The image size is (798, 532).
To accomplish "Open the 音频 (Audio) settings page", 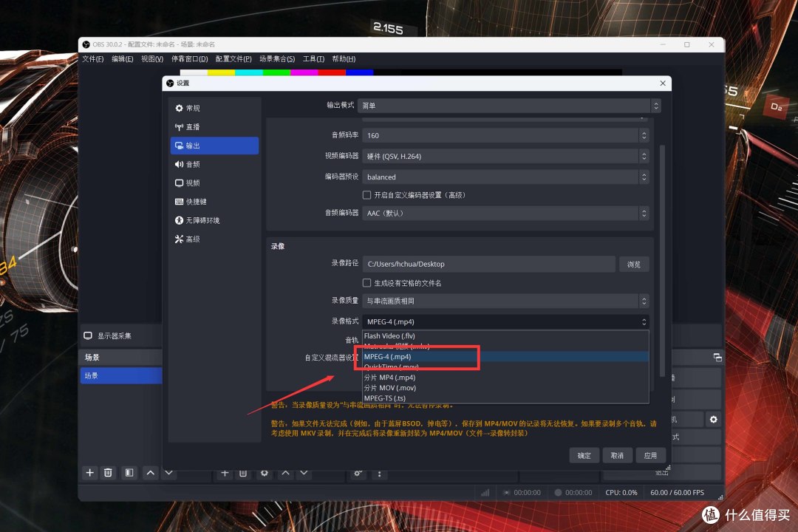I will tap(214, 164).
